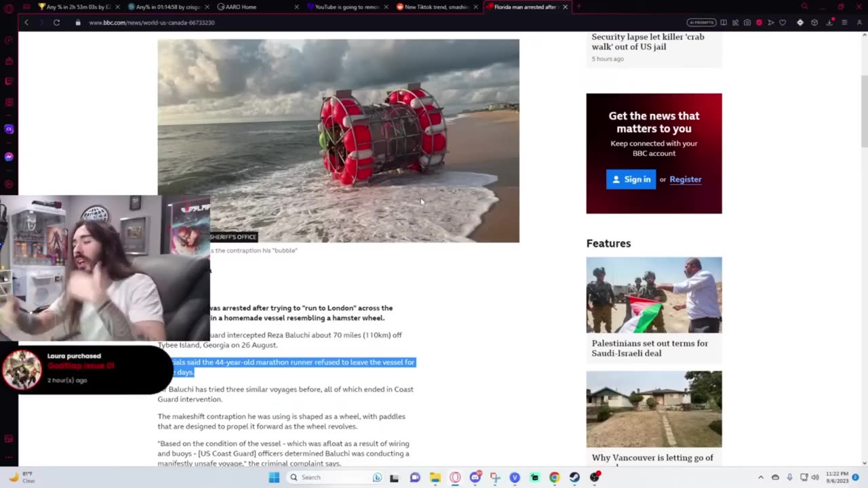Switch to 'New Tiktok trend, smashing' tab
This screenshot has width=868, height=488.
pyautogui.click(x=437, y=7)
